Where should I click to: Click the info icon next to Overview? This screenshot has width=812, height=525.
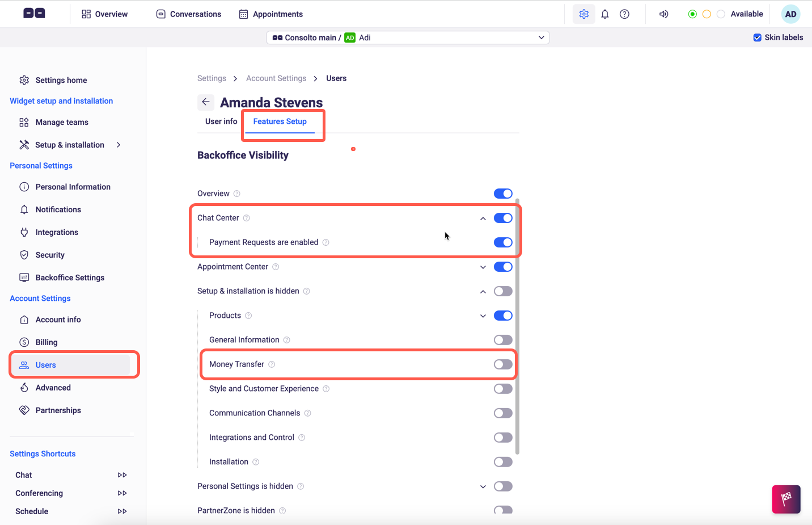tap(237, 194)
